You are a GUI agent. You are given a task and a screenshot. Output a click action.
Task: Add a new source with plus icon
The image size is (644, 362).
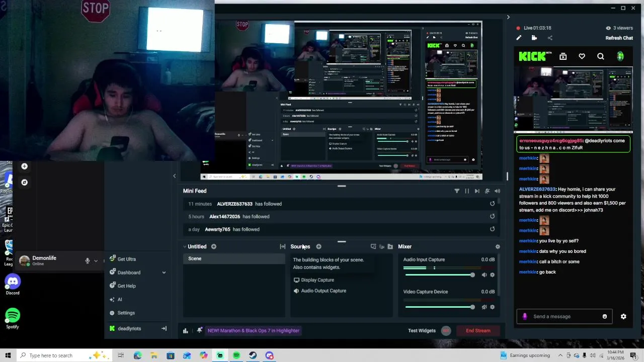pyautogui.click(x=318, y=246)
